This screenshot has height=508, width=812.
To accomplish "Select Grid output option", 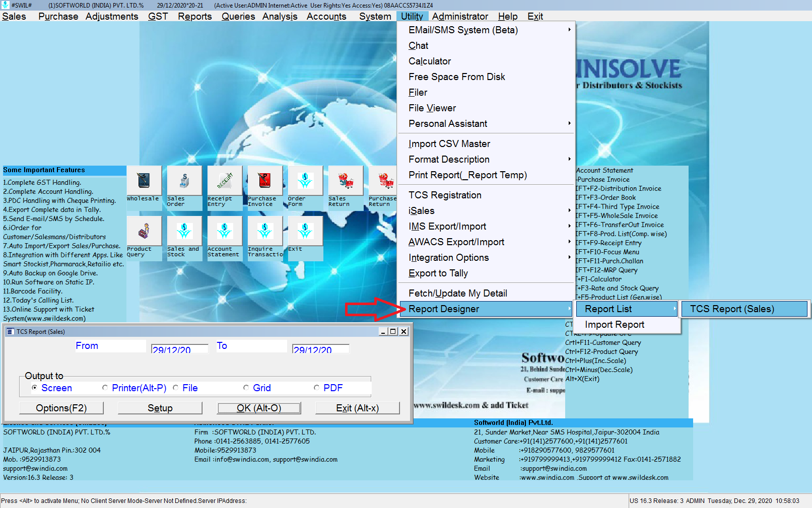I will coord(246,388).
